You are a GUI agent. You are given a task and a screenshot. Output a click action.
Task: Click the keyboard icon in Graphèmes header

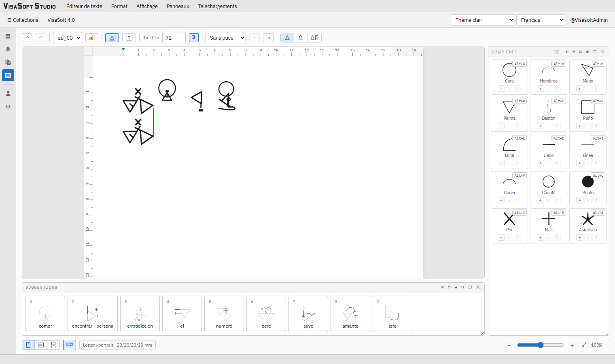coord(557,52)
